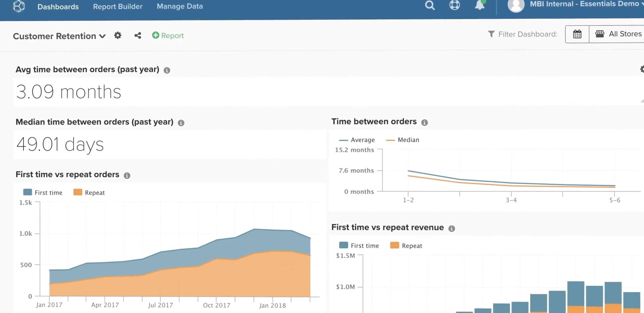This screenshot has width=644, height=313.
Task: Show info for Avg time between orders
Action: click(167, 70)
